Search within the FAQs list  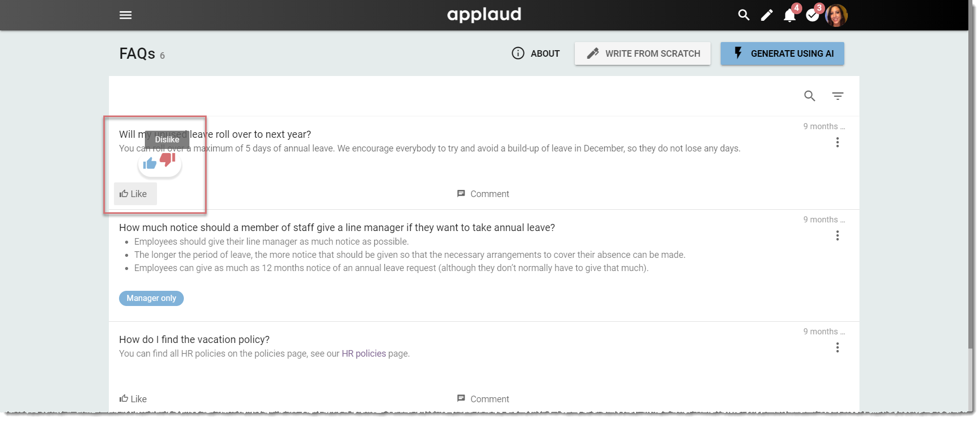(810, 96)
